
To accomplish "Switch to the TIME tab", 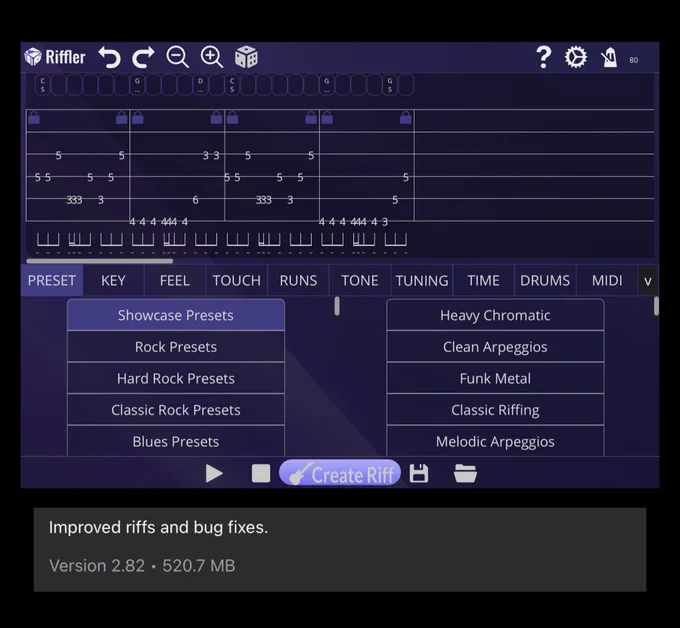I will 484,281.
